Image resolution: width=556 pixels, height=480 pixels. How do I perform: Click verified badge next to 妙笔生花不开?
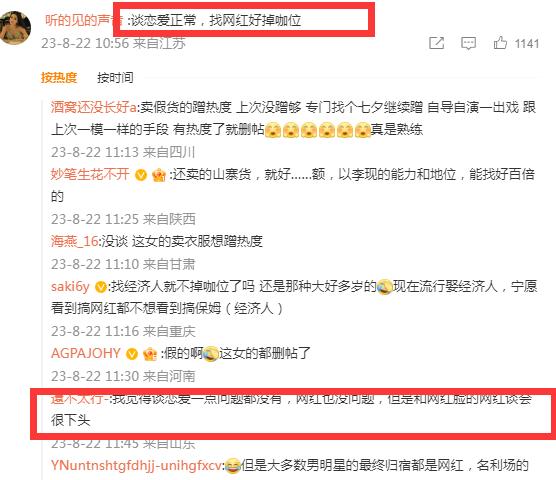tap(141, 175)
